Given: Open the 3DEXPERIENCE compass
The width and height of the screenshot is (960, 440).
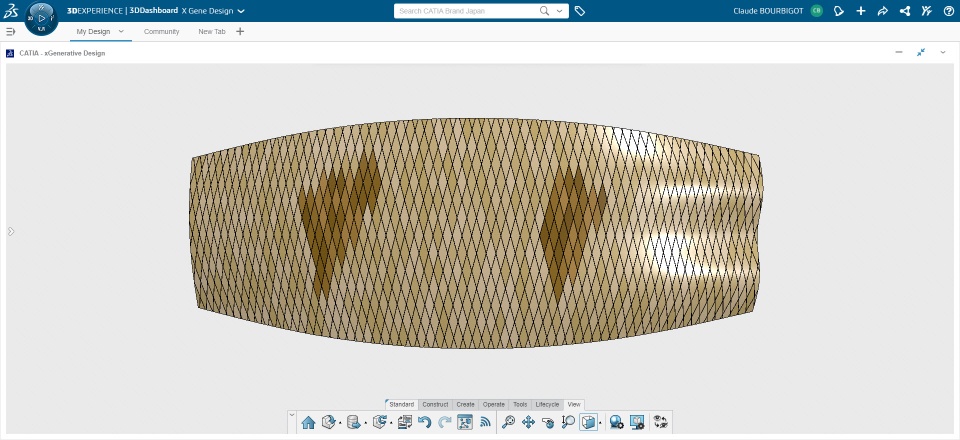Looking at the screenshot, I should click(42, 18).
